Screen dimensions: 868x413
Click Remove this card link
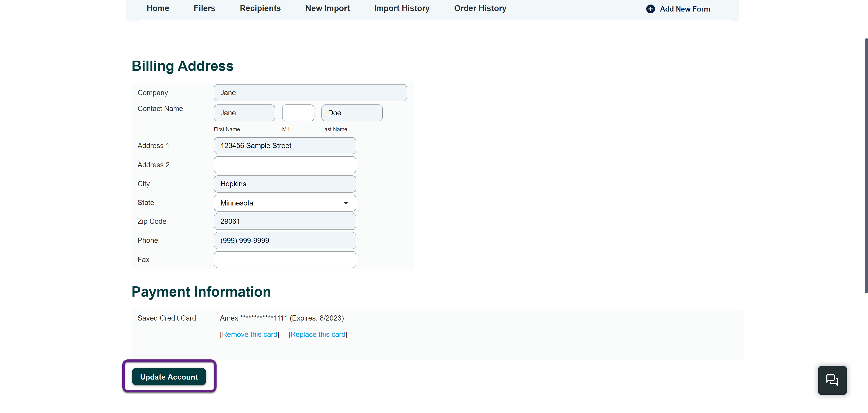click(x=249, y=334)
